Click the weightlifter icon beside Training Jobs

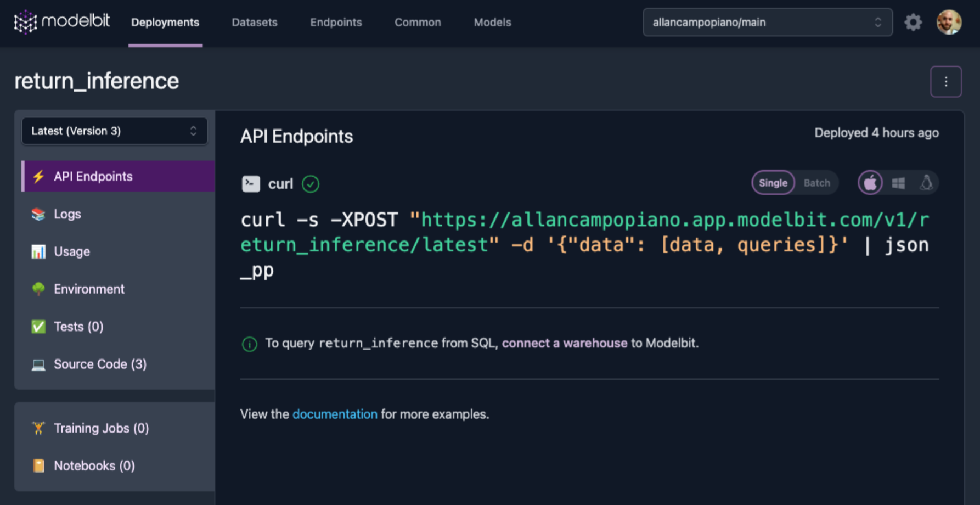coord(38,428)
